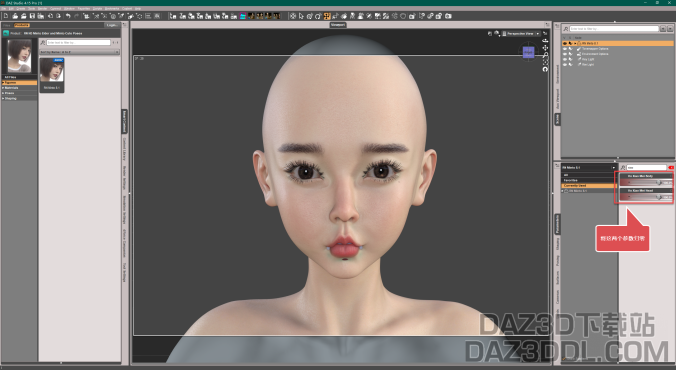The height and width of the screenshot is (370, 676).
Task: Open the Perspective View dropdown
Action: click(x=538, y=34)
